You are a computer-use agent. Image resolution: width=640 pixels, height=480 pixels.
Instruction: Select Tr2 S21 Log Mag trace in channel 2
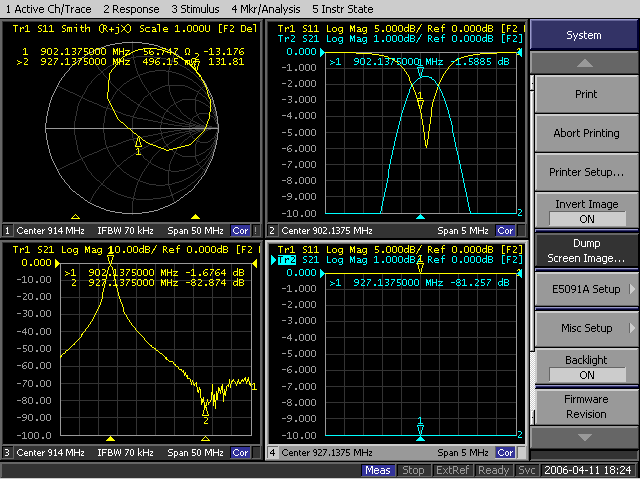(400, 39)
